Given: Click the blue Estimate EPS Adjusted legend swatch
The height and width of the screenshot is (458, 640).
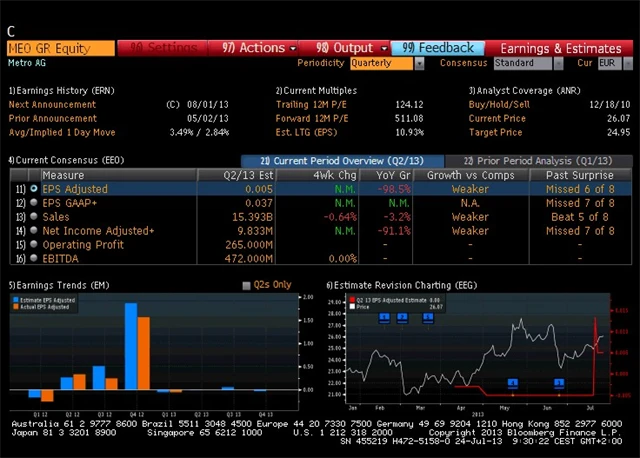Looking at the screenshot, I should pyautogui.click(x=15, y=300).
